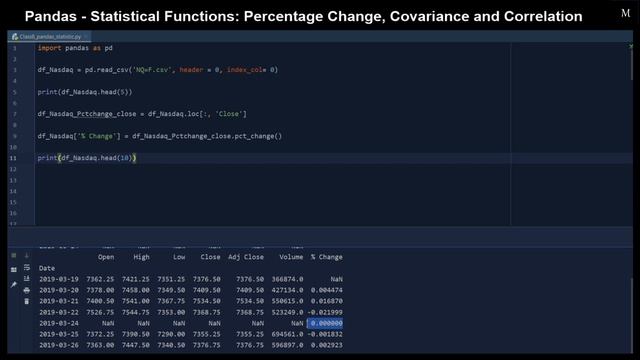Click scroll-to-end icon in Run console
Viewport: 640px width, 360px height.
[x=27, y=278]
